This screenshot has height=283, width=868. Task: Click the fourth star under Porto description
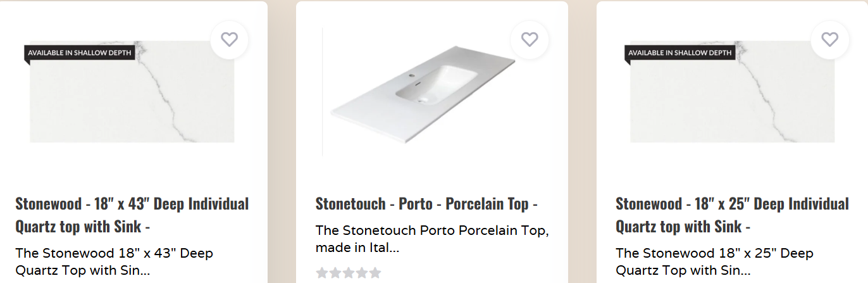362,273
